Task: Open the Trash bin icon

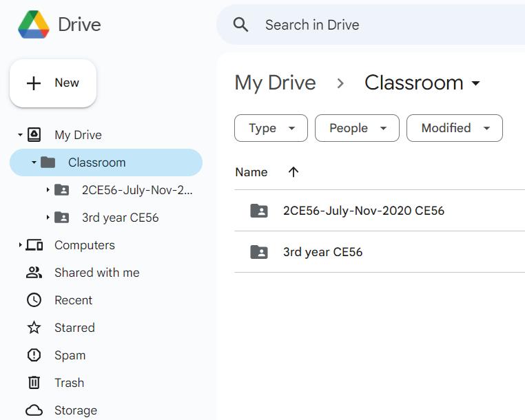Action: [x=34, y=383]
